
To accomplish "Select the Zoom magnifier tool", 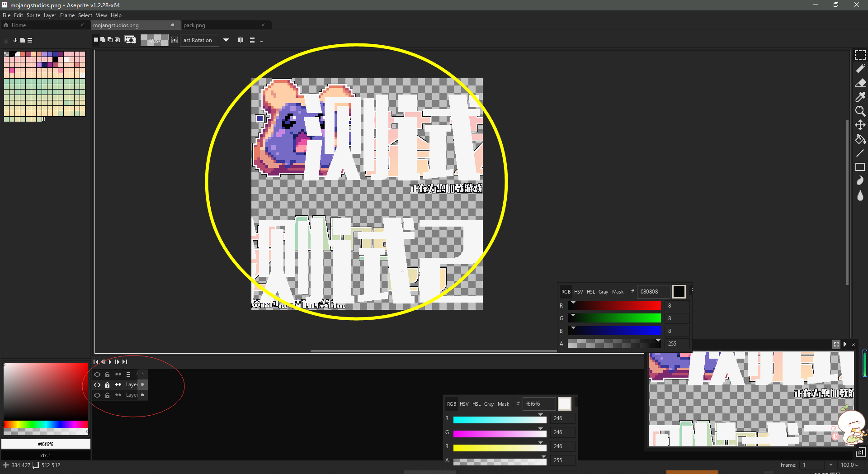I will tap(860, 111).
